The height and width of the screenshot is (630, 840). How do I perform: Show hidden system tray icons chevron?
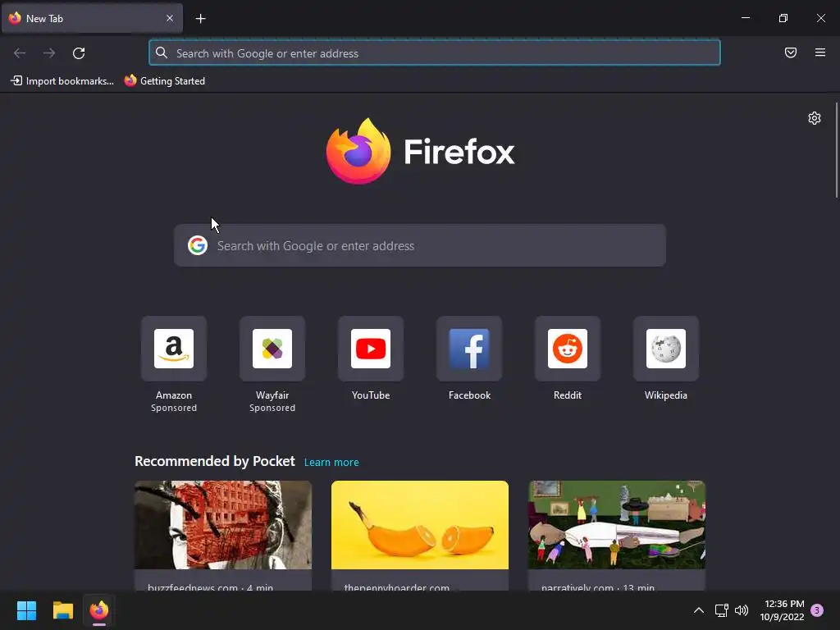coord(699,610)
